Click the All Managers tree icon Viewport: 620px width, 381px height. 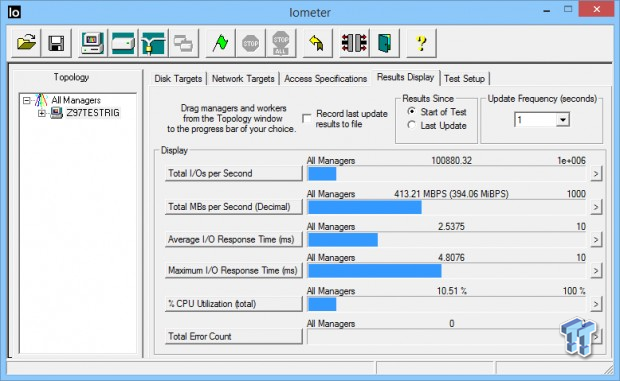[41, 100]
